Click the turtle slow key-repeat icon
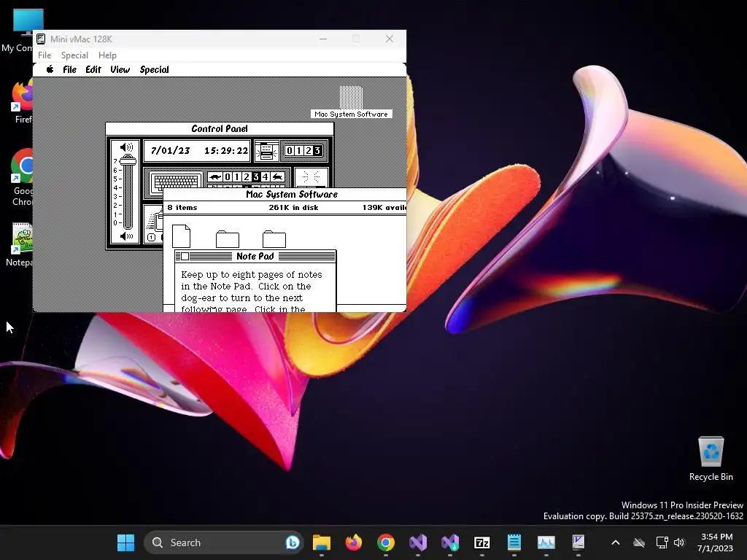This screenshot has width=747, height=560. pos(215,176)
